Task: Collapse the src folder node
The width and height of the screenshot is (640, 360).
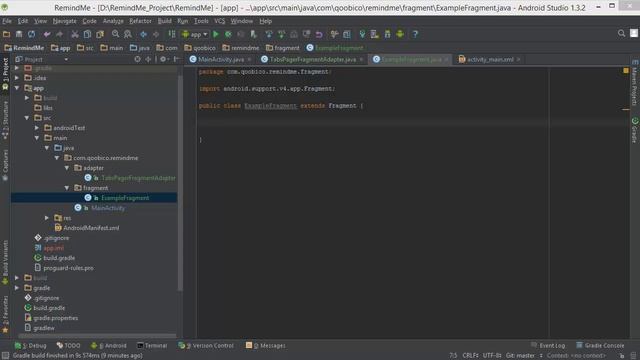Action: 27,118
